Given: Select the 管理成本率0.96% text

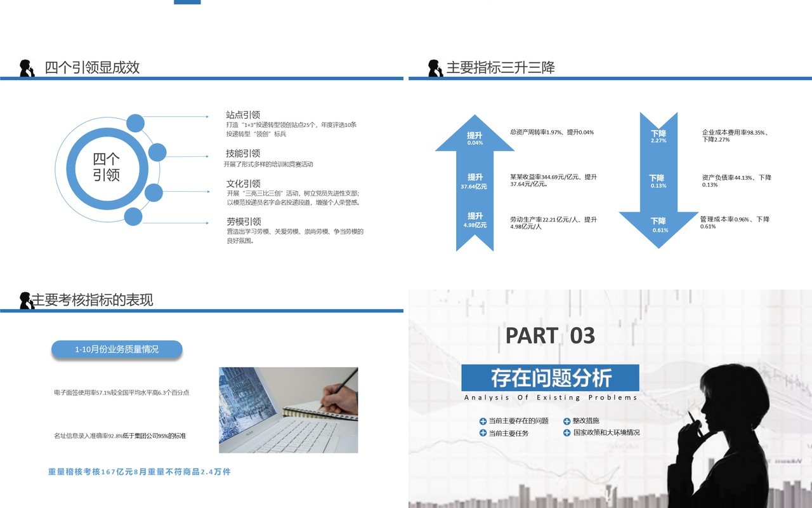Looking at the screenshot, I should 735,222.
